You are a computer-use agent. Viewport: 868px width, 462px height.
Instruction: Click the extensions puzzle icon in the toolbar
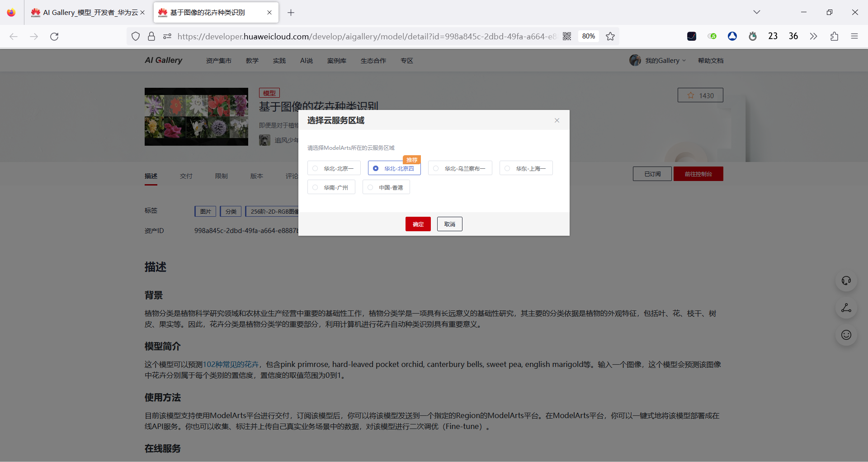[x=835, y=36]
